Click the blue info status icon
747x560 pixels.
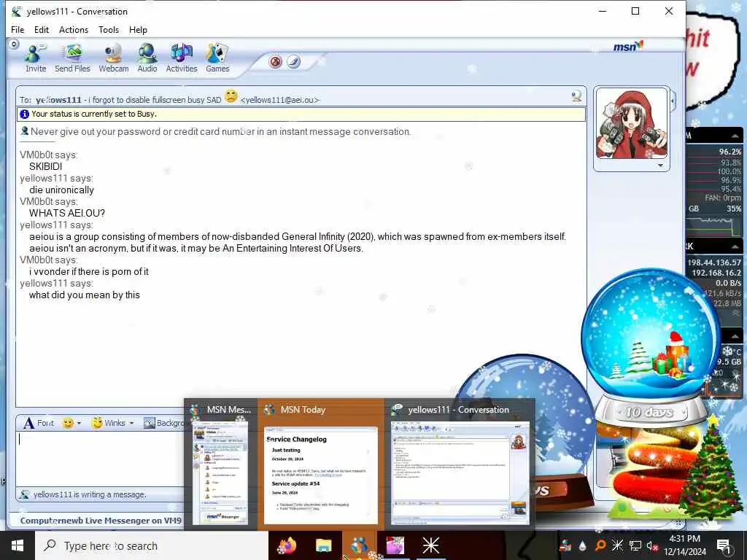click(x=24, y=114)
